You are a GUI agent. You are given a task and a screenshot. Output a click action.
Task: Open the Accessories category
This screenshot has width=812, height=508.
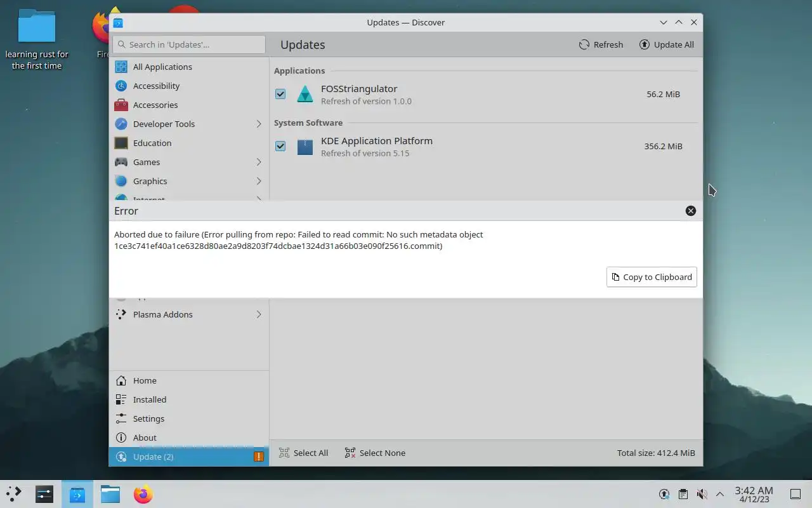pos(189,105)
